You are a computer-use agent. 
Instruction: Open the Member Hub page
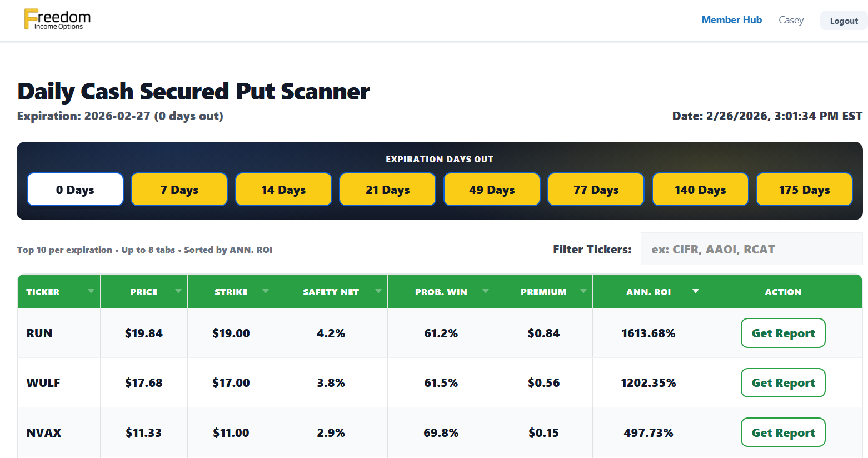731,19
